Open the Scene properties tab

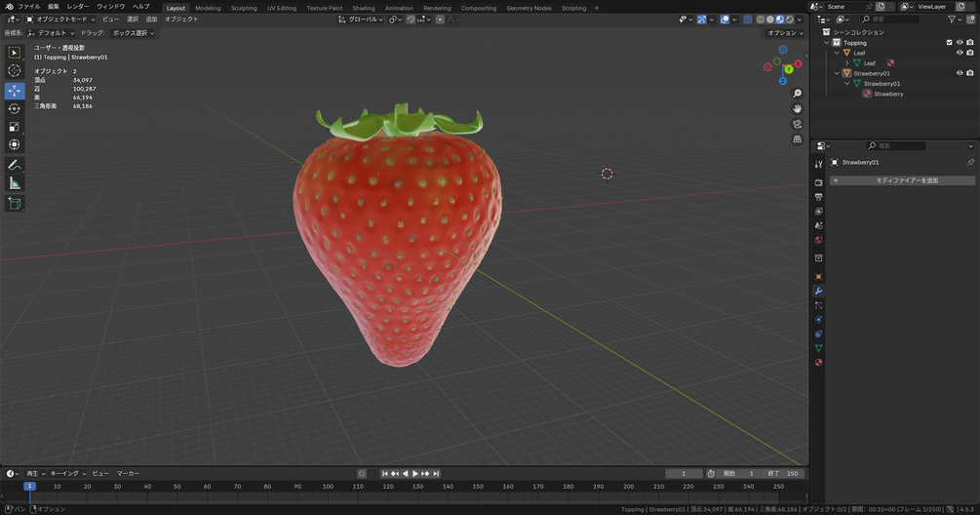[x=818, y=225]
